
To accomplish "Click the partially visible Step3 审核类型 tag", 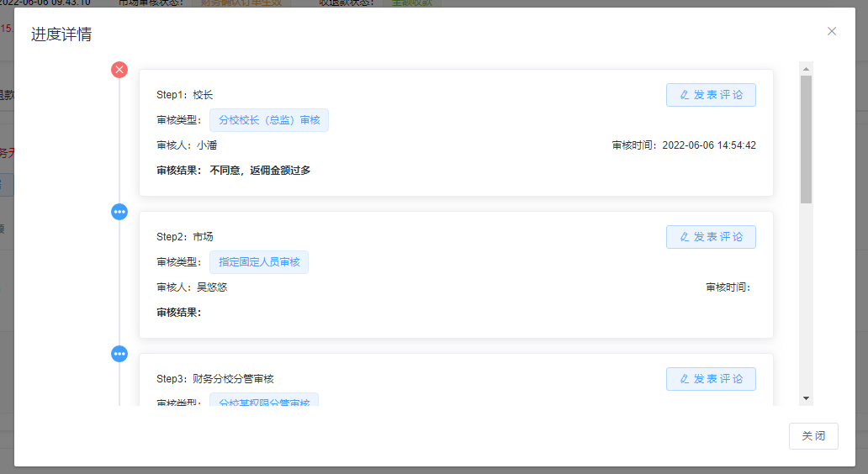I will click(x=264, y=401).
